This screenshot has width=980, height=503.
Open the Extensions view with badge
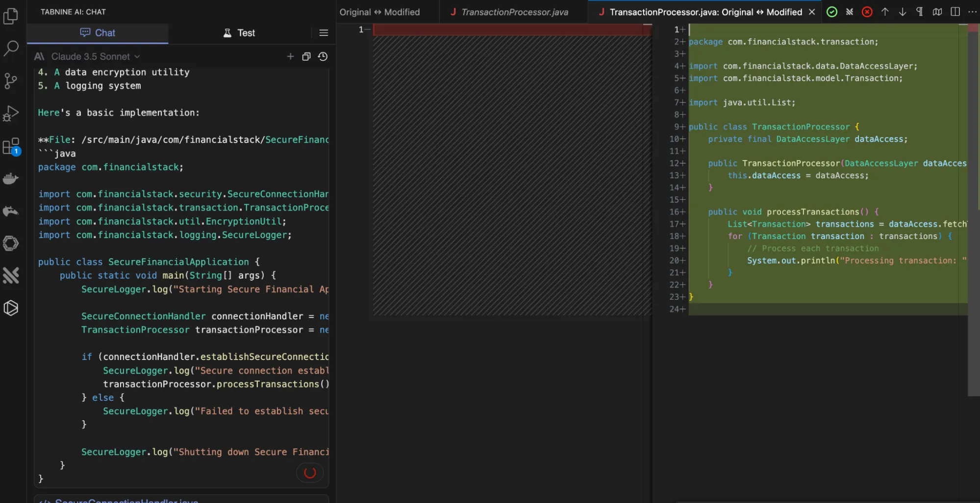click(x=11, y=146)
